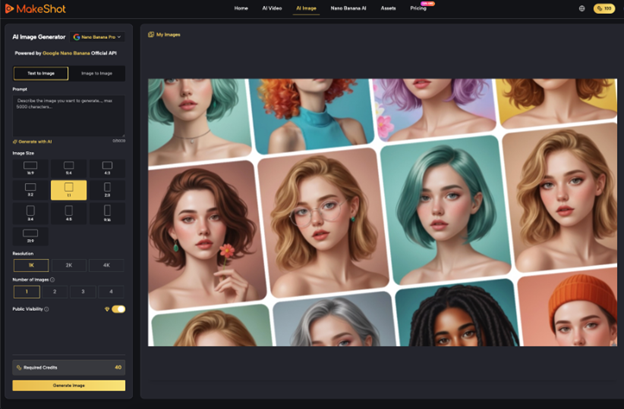Open the Pricing page
The image size is (624, 409).
[418, 8]
